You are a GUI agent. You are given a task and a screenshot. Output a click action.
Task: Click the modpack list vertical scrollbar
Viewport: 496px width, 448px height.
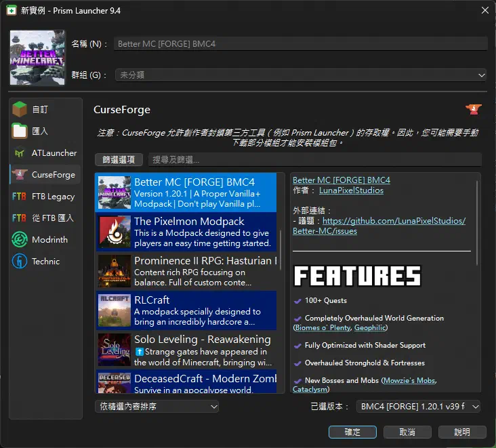coord(281,250)
